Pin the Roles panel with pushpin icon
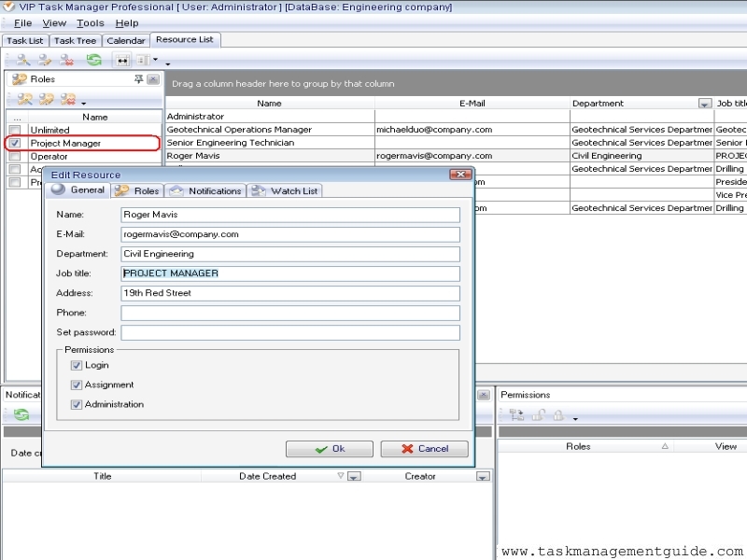This screenshot has width=747, height=560. click(x=138, y=79)
